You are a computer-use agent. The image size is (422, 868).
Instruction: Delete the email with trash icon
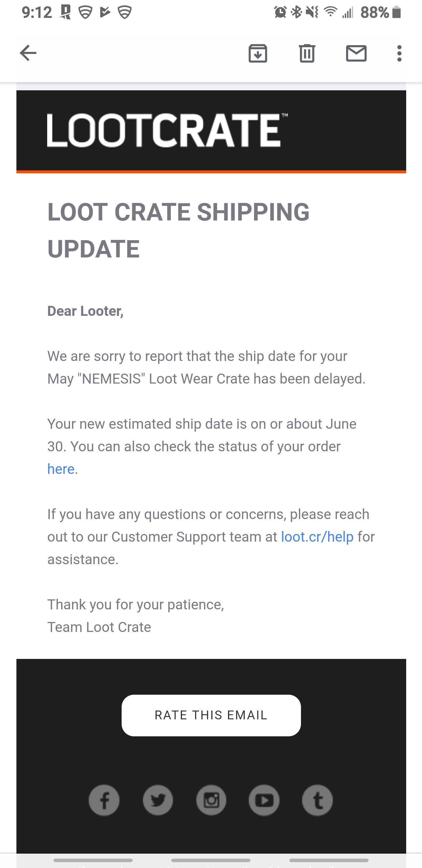pyautogui.click(x=307, y=53)
